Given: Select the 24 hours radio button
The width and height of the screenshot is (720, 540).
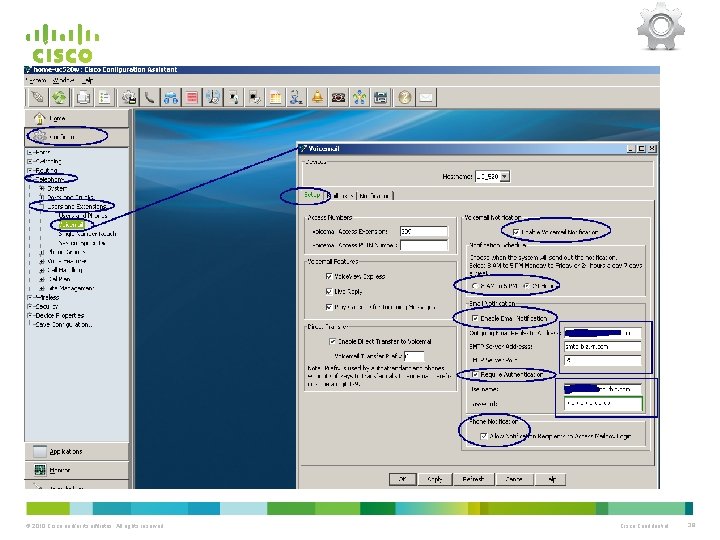Looking at the screenshot, I should 526,286.
